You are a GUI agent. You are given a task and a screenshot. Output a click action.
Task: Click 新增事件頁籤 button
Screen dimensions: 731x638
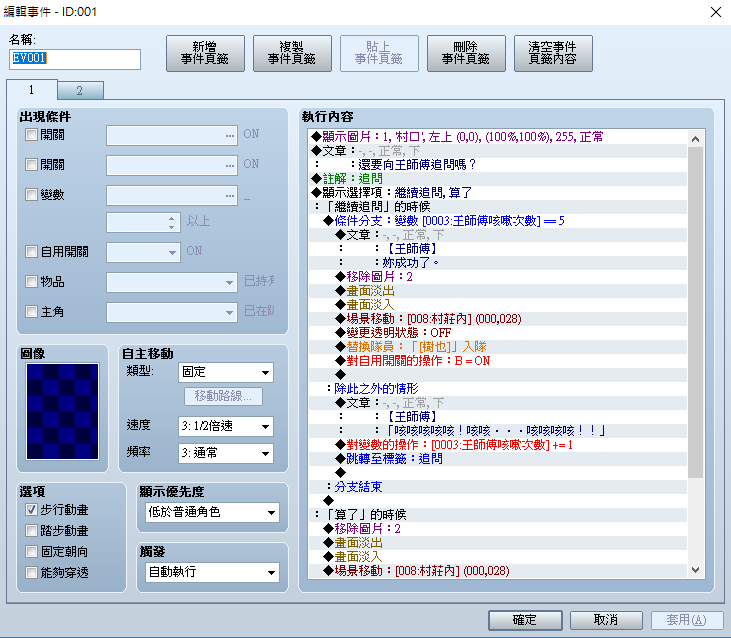205,53
